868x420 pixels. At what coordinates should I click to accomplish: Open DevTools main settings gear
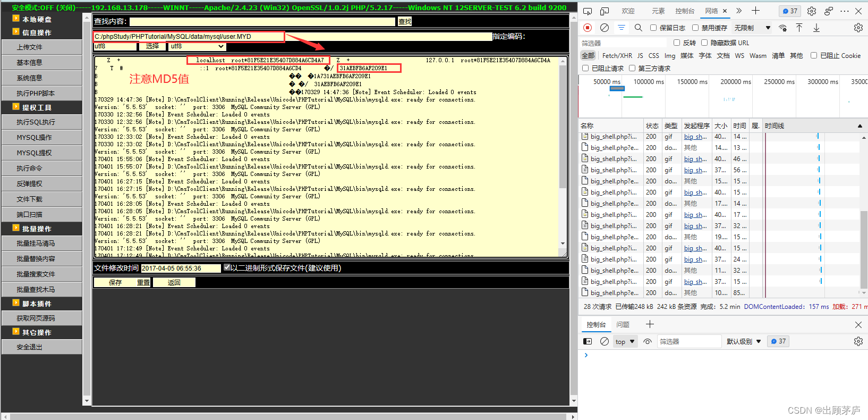click(x=812, y=11)
